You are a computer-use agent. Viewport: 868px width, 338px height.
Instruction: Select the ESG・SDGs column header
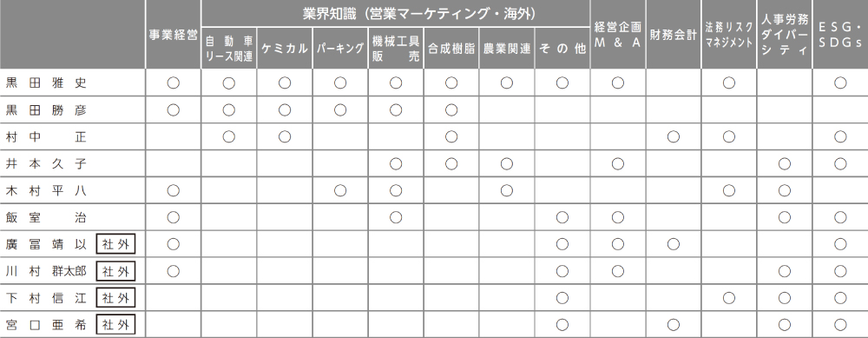tap(840, 35)
